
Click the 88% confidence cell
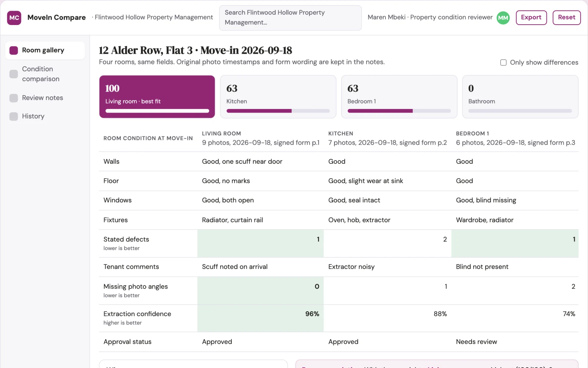pyautogui.click(x=388, y=318)
